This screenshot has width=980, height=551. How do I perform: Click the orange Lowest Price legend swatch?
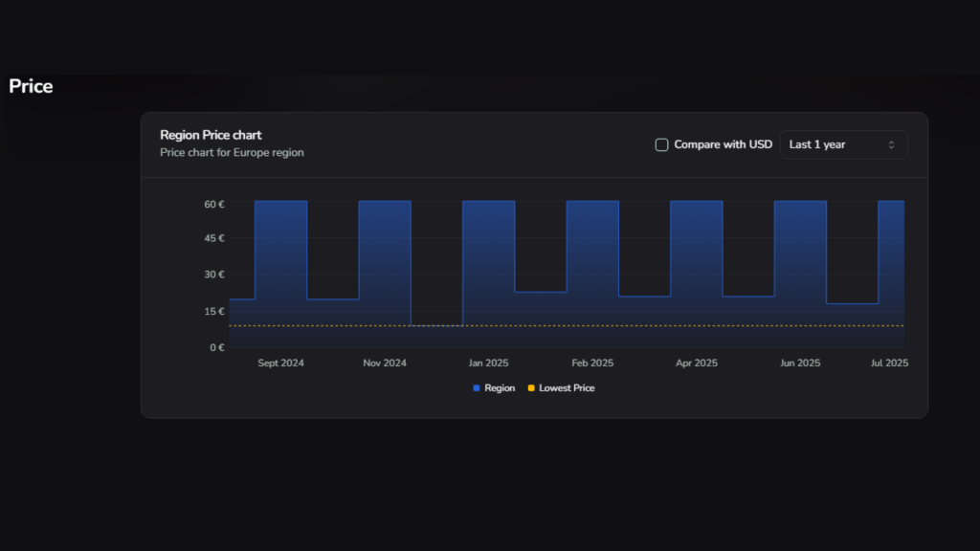pyautogui.click(x=531, y=388)
